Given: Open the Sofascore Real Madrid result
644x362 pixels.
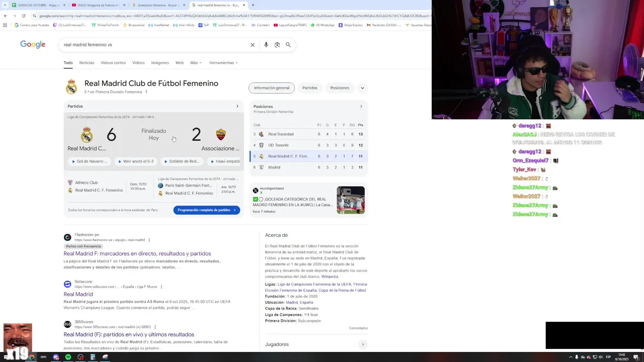Looking at the screenshot, I should 78,294.
